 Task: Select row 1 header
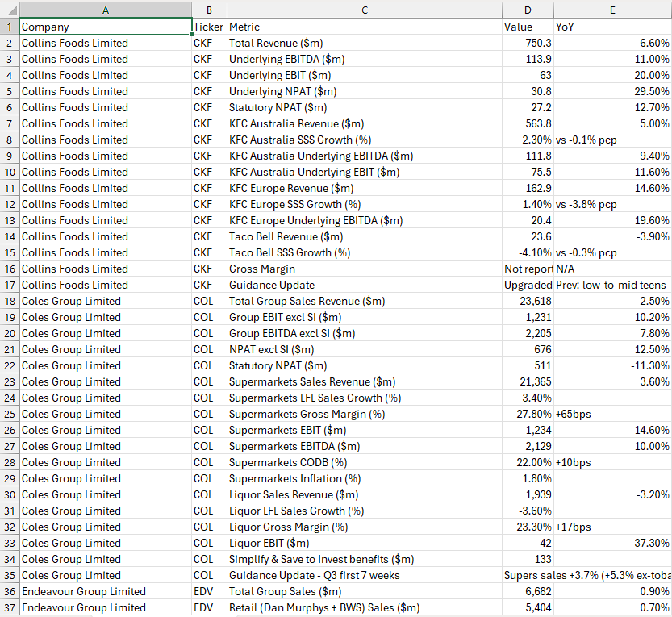point(10,27)
